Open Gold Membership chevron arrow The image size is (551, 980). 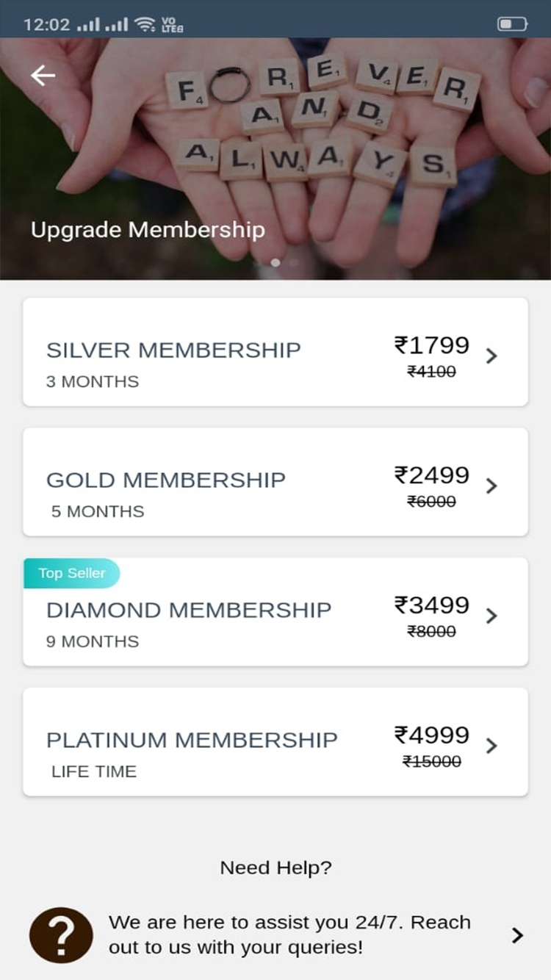(491, 486)
